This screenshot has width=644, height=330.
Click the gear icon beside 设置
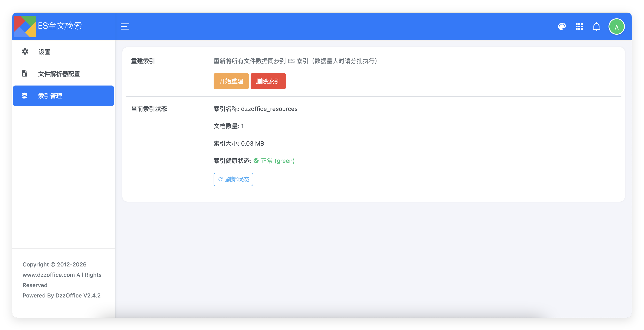tap(25, 51)
